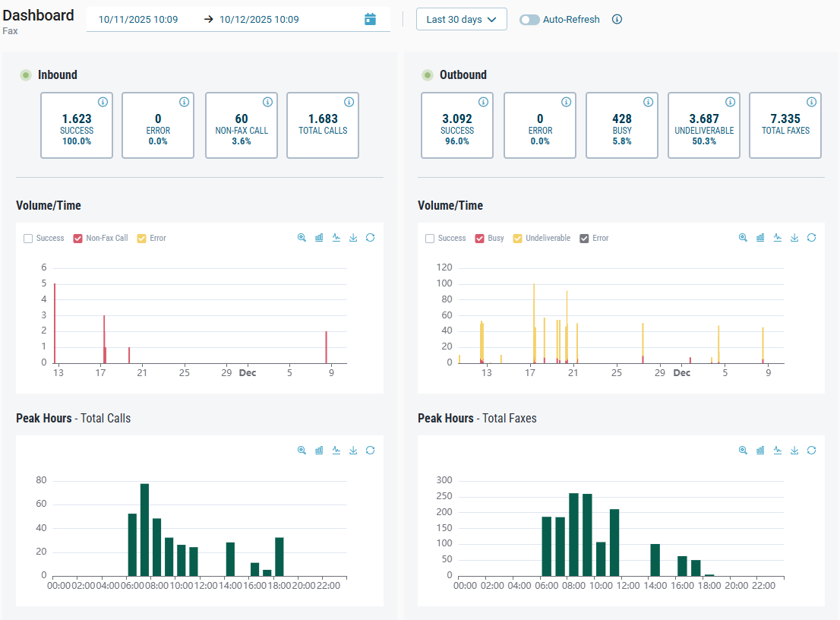Click the end date field 10/12/2025 10:09
This screenshot has width=840, height=620.
click(x=259, y=19)
